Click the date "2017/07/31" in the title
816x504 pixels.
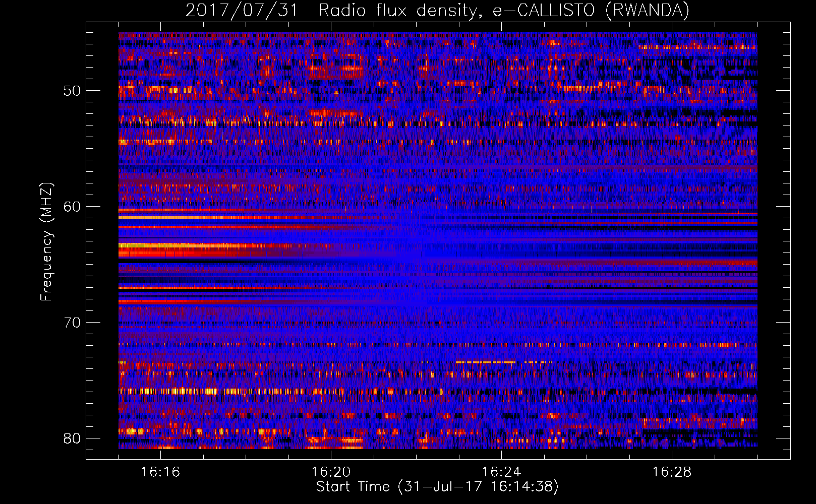coord(242,10)
